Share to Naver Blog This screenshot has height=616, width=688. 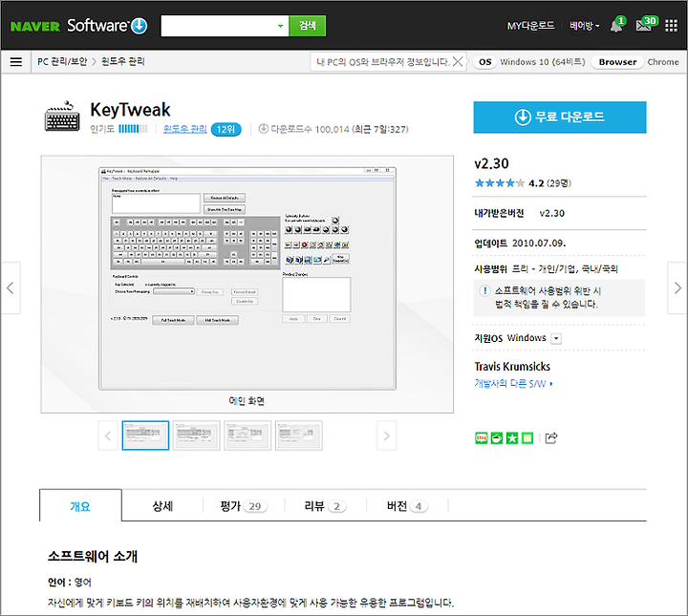click(481, 438)
